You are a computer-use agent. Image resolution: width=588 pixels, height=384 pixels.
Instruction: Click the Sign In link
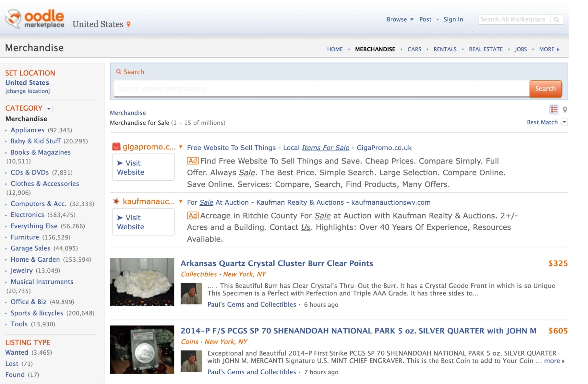(x=454, y=19)
